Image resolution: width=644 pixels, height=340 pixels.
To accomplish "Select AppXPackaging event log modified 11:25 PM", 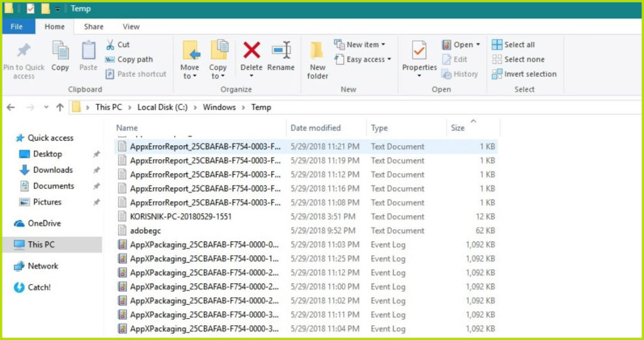I will pyautogui.click(x=306, y=259).
